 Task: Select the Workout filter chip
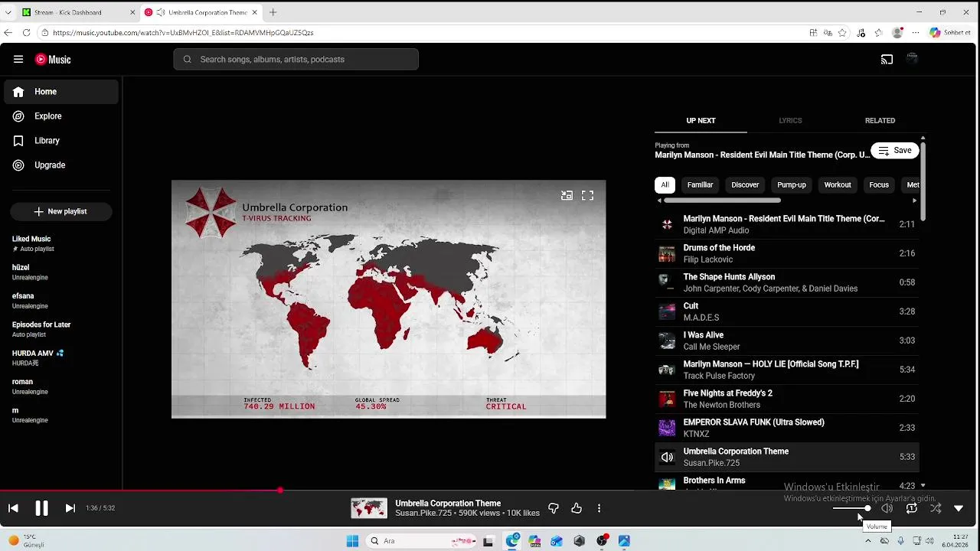click(x=838, y=184)
